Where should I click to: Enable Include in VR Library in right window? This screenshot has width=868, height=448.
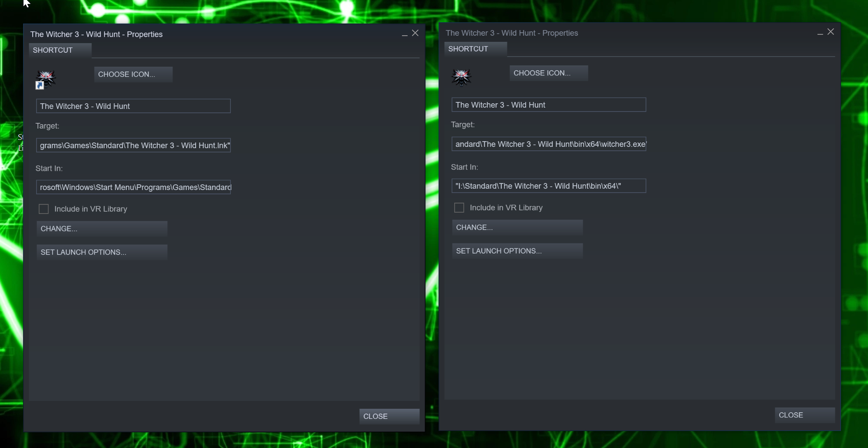click(x=459, y=208)
